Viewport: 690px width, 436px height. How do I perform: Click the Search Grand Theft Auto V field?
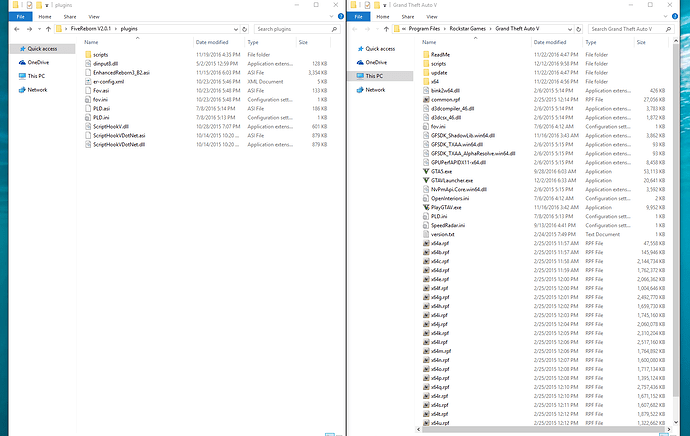[631, 29]
